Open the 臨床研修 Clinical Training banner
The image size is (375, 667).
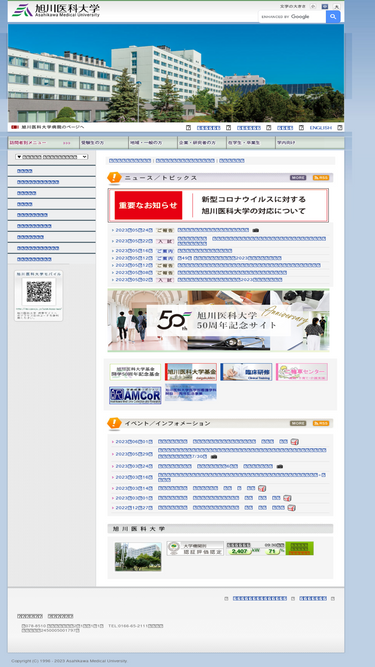point(246,372)
